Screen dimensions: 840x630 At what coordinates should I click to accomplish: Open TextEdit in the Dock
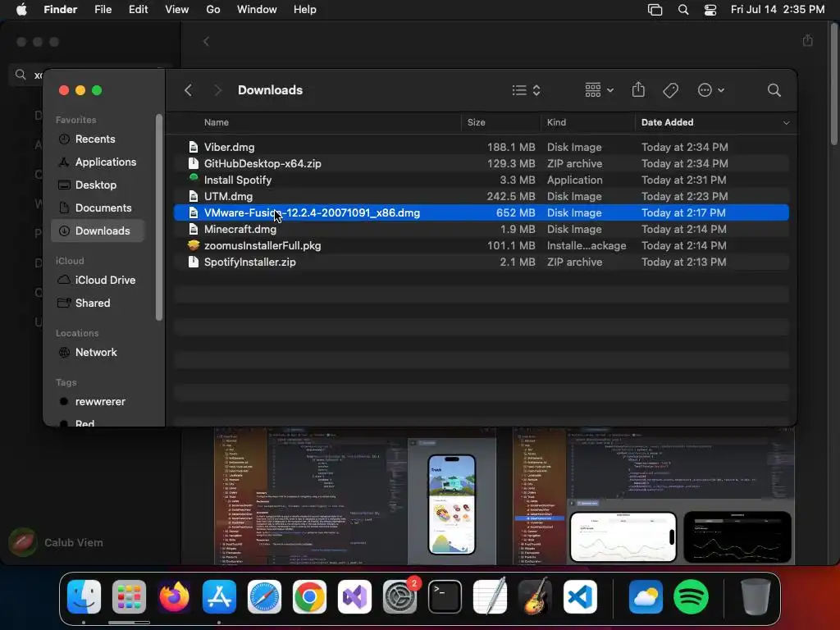[x=491, y=597]
